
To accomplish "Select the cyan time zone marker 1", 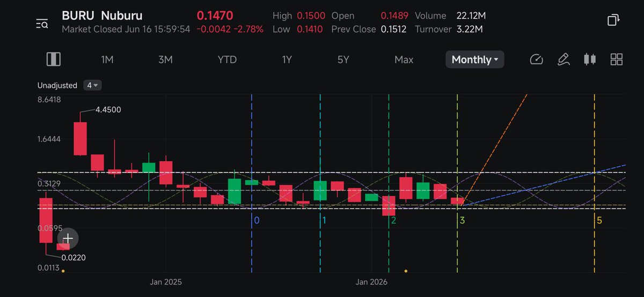I will pos(324,220).
